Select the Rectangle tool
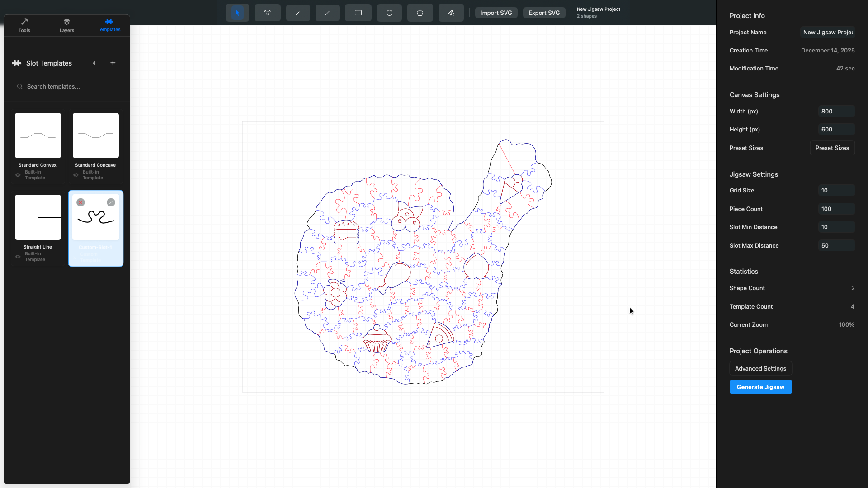The image size is (868, 488). 358,13
